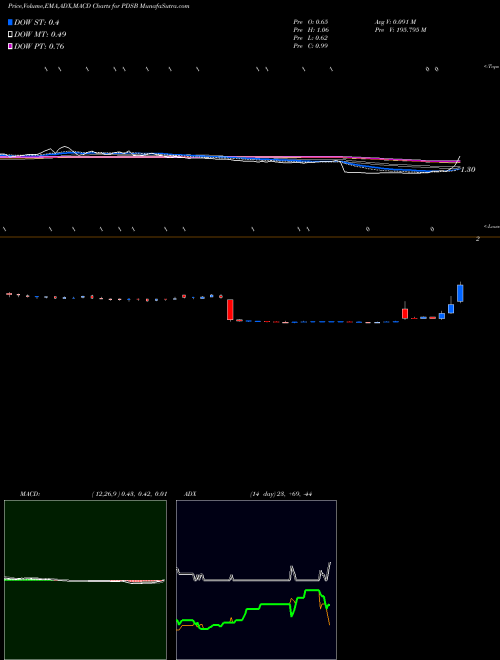
Task: Select the 'DOW ST: 0.4' legend text
Action: [x=37, y=23]
